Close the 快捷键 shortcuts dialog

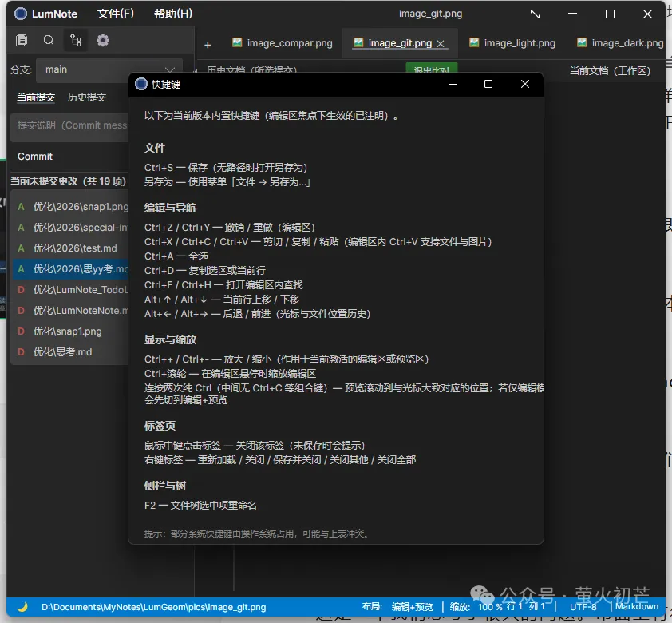tap(525, 84)
